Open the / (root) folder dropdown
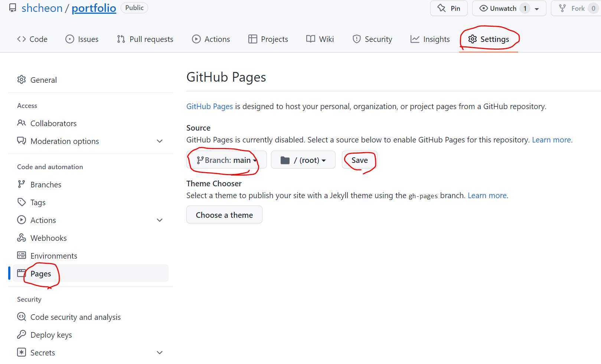The height and width of the screenshot is (364, 601). [303, 160]
